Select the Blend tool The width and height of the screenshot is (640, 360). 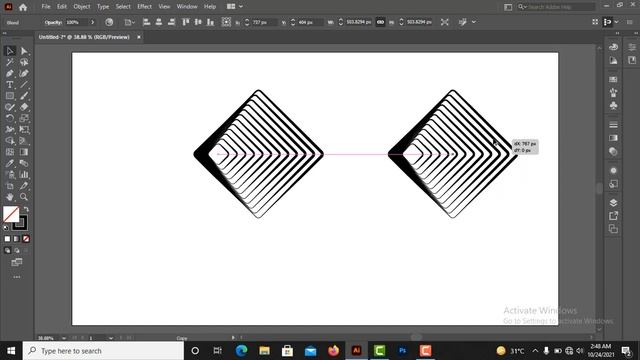coord(24,163)
